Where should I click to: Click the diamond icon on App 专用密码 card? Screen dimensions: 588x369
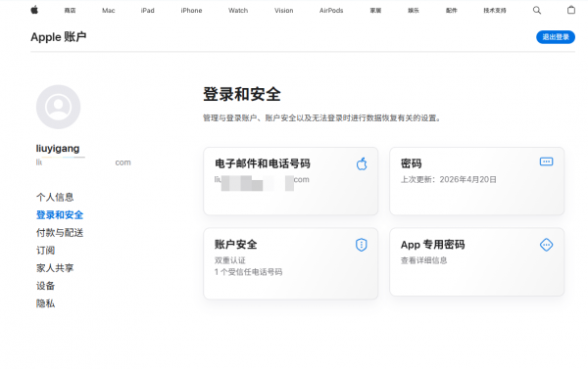click(546, 245)
